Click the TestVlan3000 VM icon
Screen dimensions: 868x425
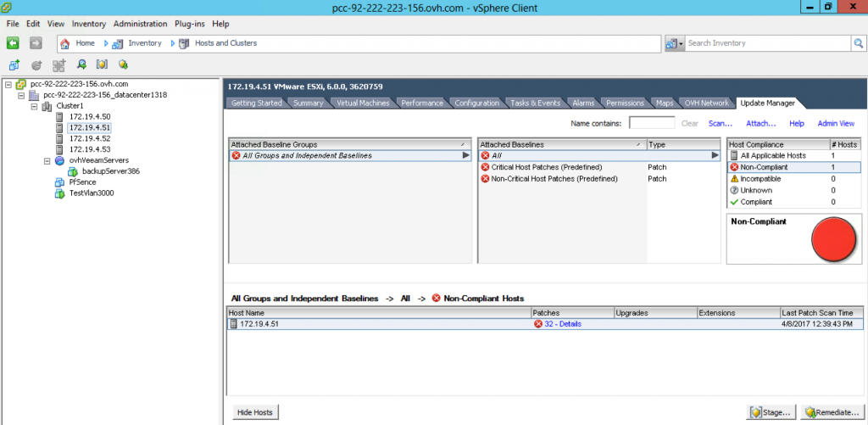point(60,193)
